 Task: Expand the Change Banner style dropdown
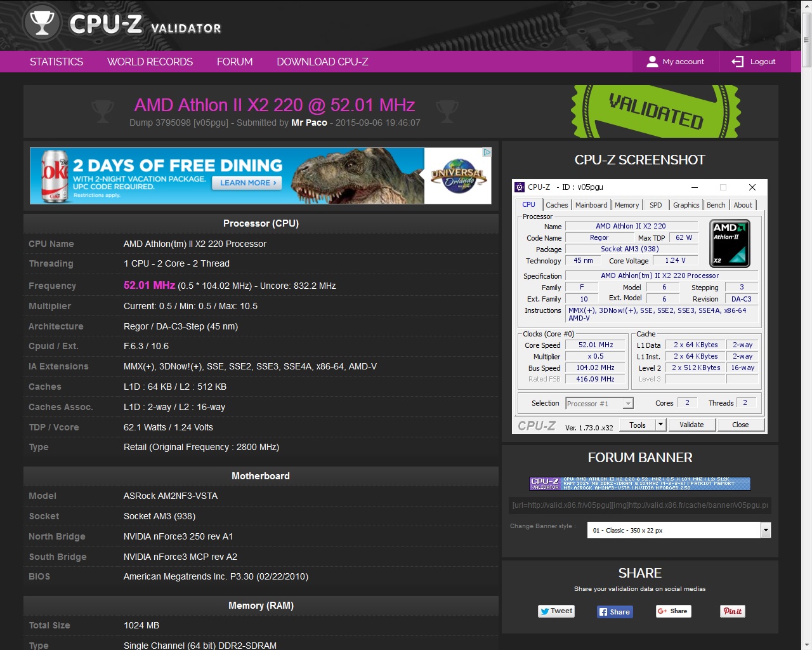(x=679, y=530)
